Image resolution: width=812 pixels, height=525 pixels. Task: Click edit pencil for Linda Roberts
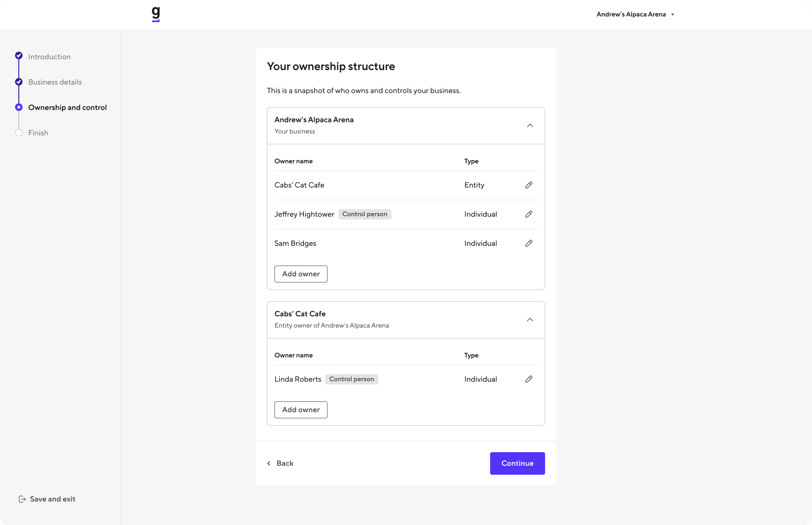tap(528, 379)
